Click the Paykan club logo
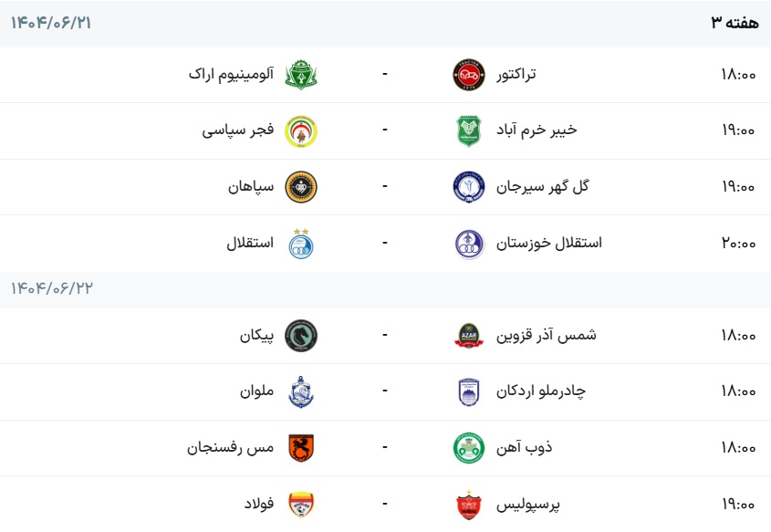 300,336
